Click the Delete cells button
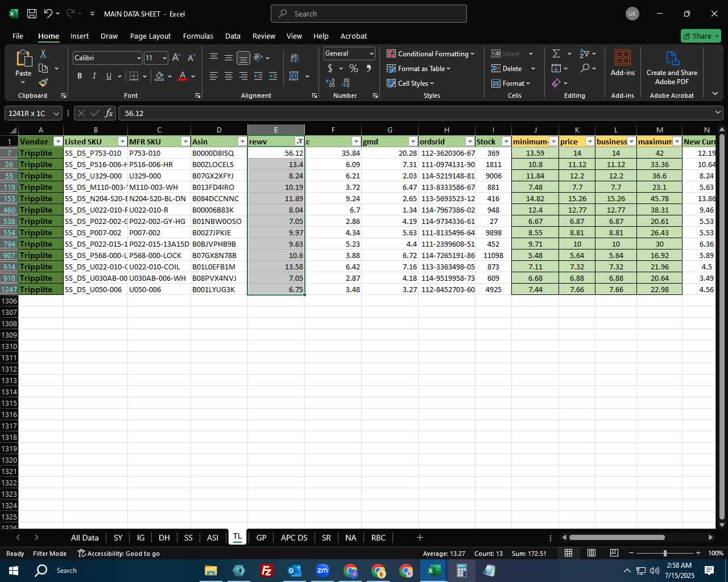Screen dimensions: 728x582 coord(507,68)
